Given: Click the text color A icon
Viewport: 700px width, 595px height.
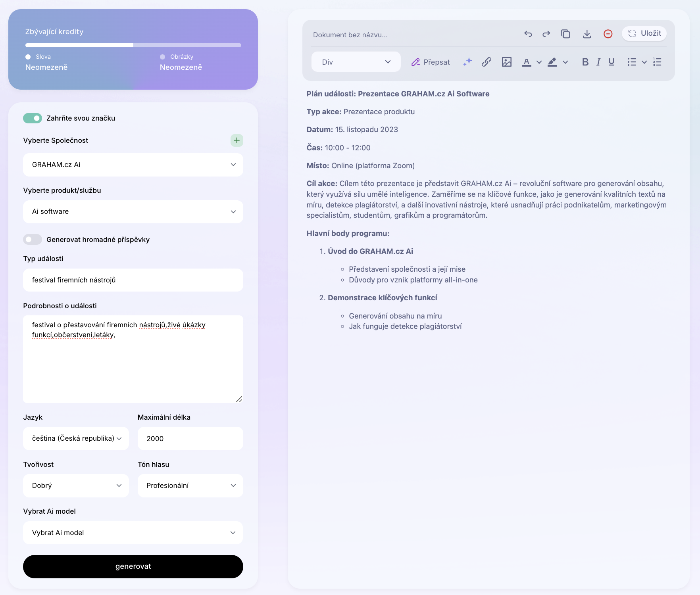Looking at the screenshot, I should pyautogui.click(x=527, y=62).
